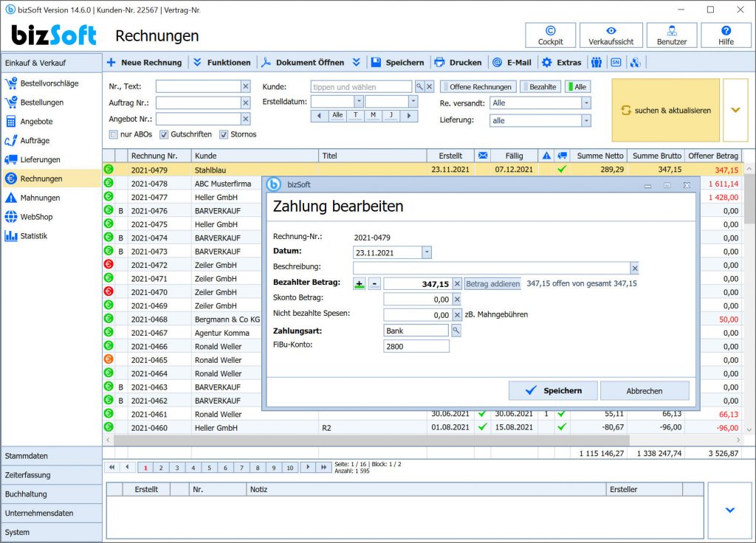Open the first Erstelldatum date dropdown
The height and width of the screenshot is (543, 756).
point(359,102)
